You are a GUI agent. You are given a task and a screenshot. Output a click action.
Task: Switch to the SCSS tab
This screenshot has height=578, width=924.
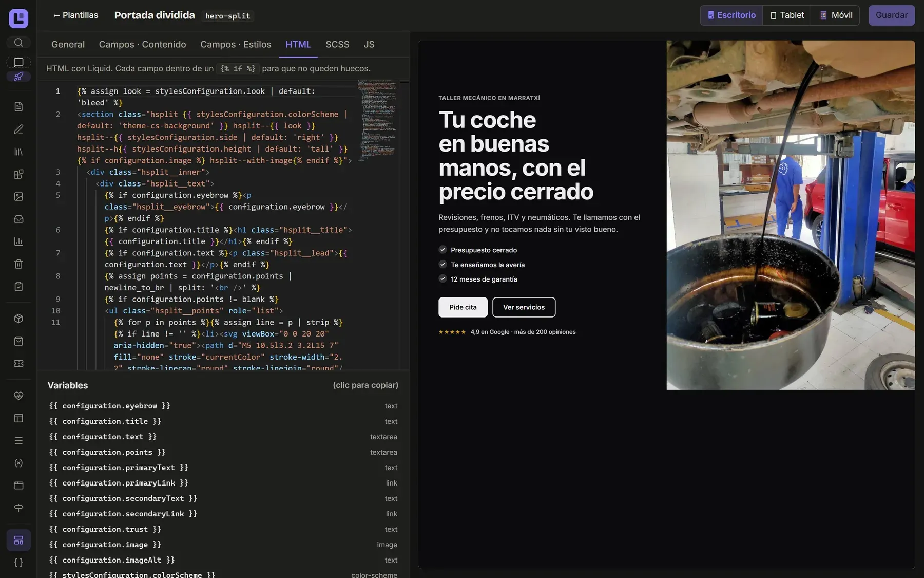[x=337, y=45]
